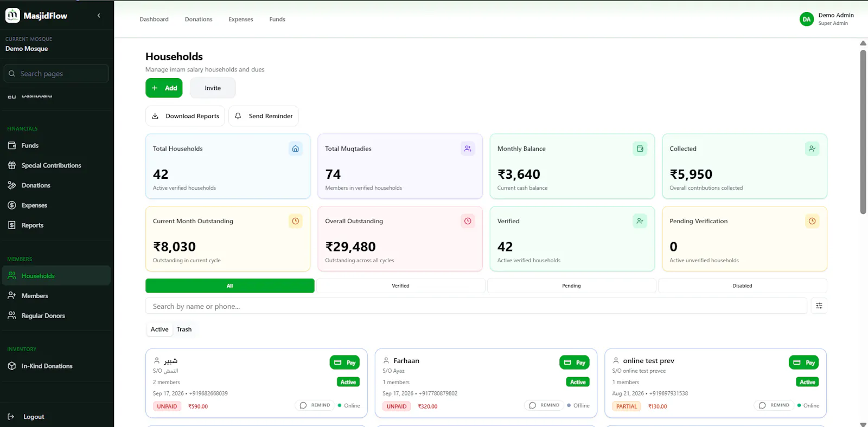Screen dimensions: 868x427
Task: Switch filter to Verified households
Action: (x=400, y=286)
